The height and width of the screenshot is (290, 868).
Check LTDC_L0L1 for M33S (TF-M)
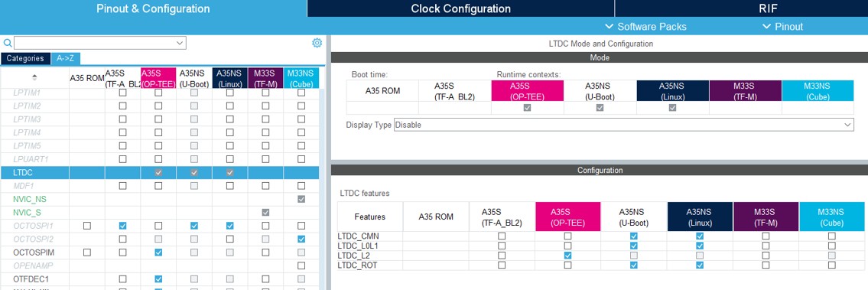click(766, 246)
